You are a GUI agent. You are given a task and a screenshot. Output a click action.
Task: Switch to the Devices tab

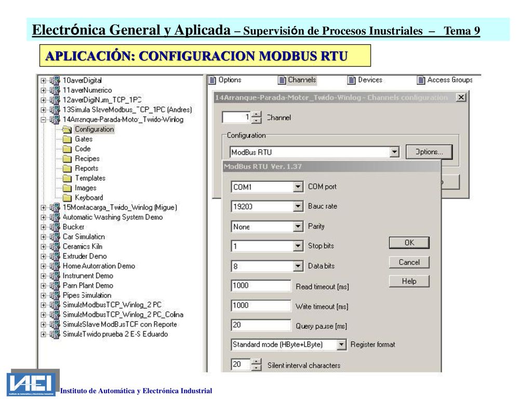(365, 80)
